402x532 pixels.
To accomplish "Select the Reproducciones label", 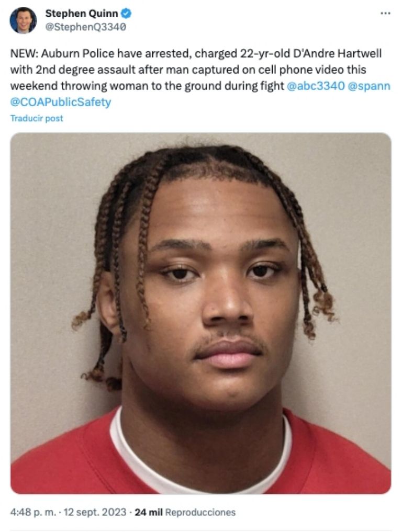I will [x=200, y=512].
